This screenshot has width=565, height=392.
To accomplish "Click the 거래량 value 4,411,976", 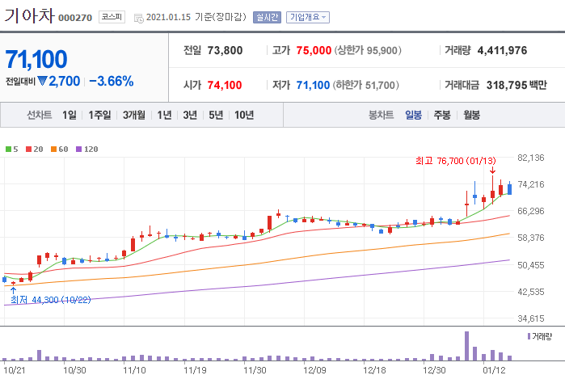I will coord(502,50).
